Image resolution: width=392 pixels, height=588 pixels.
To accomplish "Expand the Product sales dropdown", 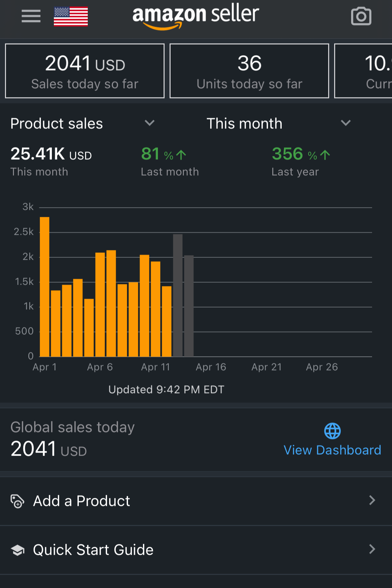I will tap(149, 123).
